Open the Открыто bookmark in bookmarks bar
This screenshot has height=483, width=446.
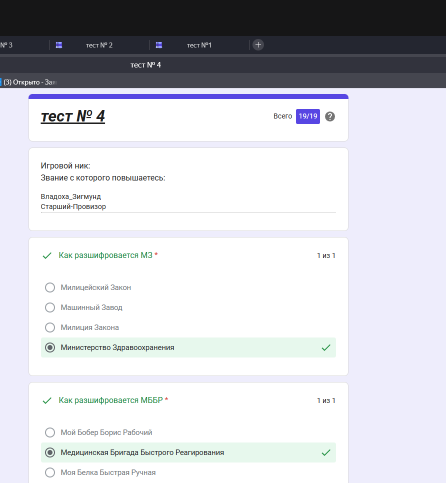pos(28,82)
